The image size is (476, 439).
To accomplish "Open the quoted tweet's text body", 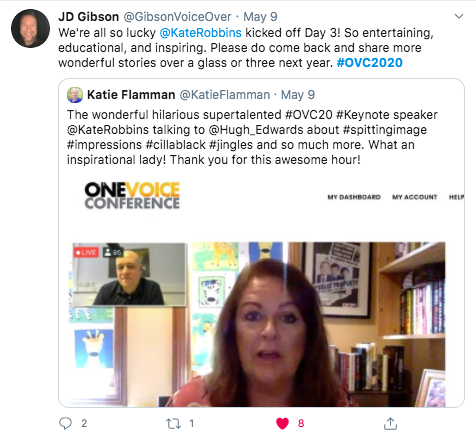I will (252, 137).
